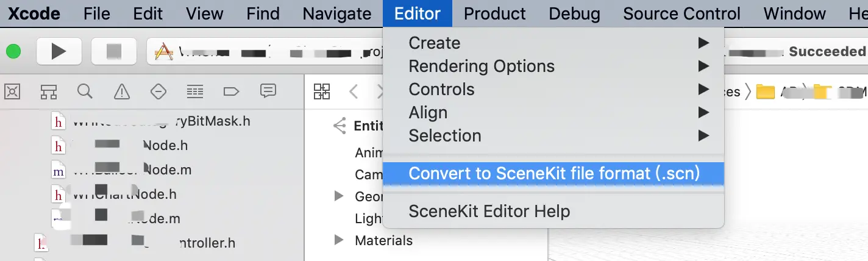Open the Test navigator diamond icon
Image resolution: width=868 pixels, height=261 pixels.
(158, 91)
